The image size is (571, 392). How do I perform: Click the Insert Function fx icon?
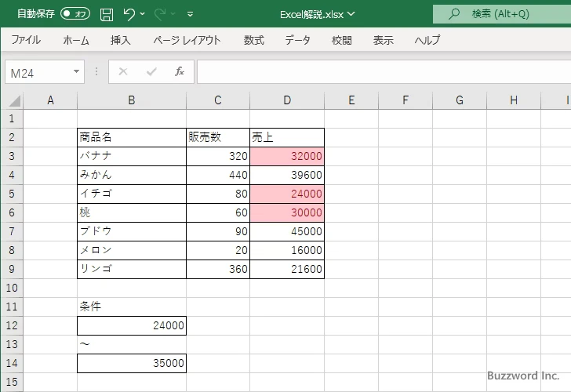(180, 71)
